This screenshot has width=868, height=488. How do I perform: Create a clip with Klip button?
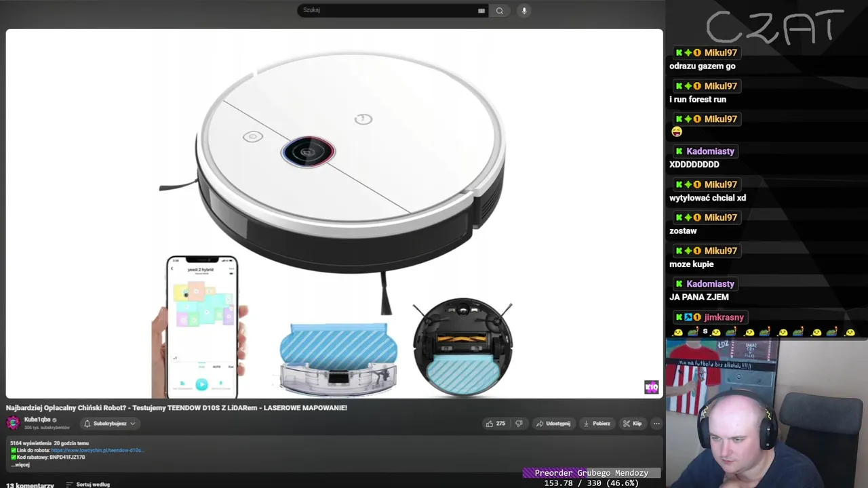tap(632, 424)
